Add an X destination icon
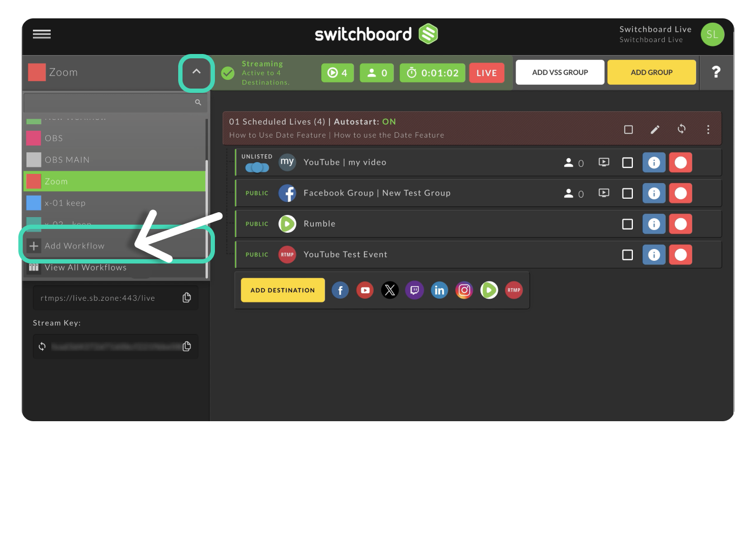Image resolution: width=756 pixels, height=540 pixels. pyautogui.click(x=390, y=291)
